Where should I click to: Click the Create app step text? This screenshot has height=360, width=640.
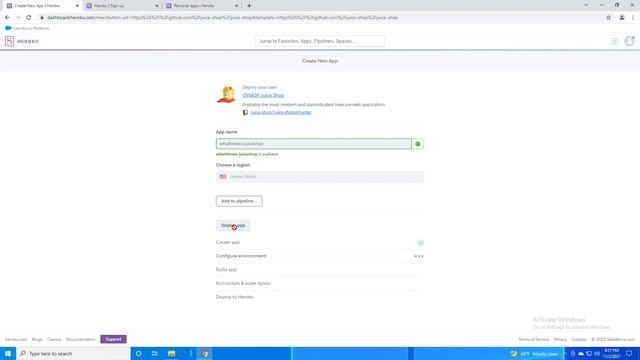[x=228, y=242]
